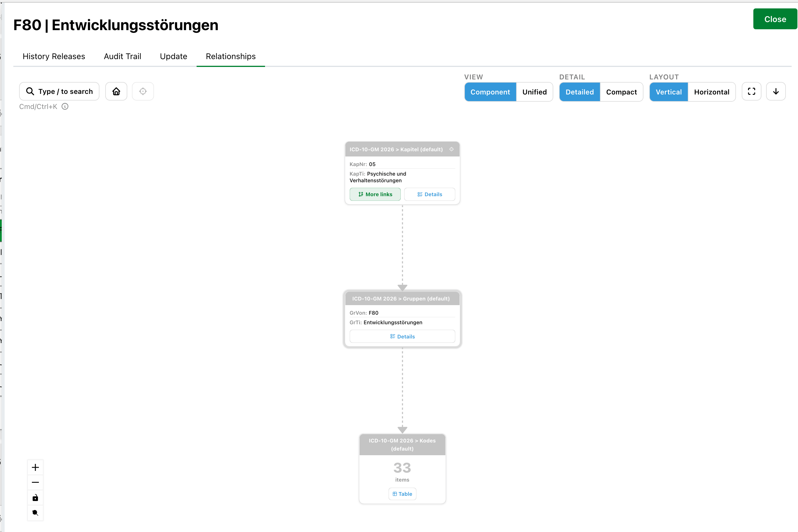The height and width of the screenshot is (532, 798).
Task: Zoom out with the minus icon
Action: (35, 482)
